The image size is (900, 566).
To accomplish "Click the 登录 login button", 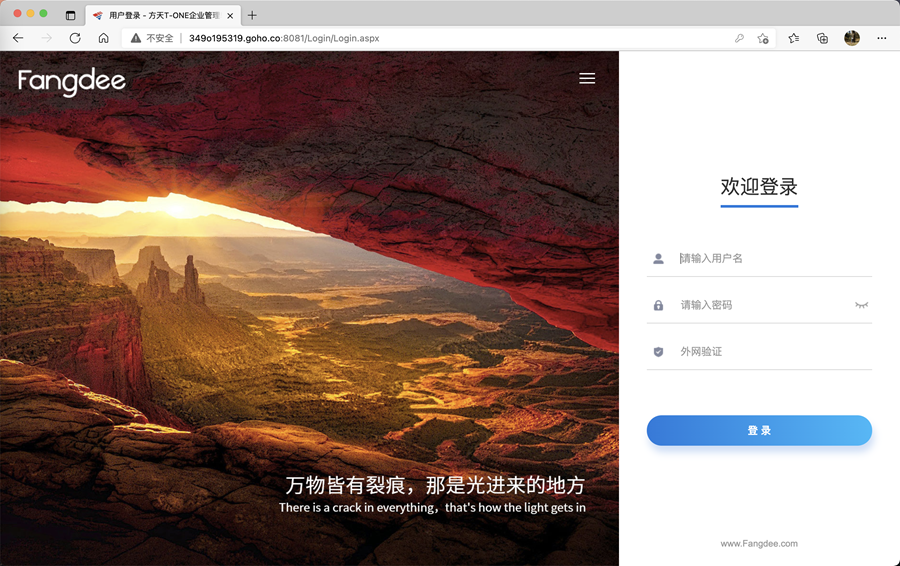I will [759, 431].
